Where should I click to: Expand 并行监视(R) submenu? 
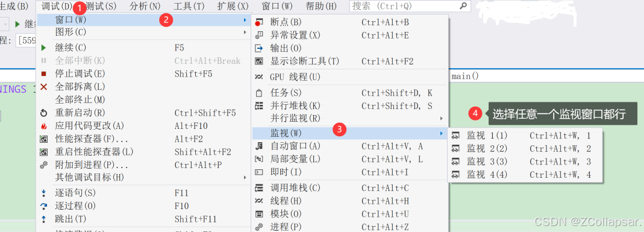pos(349,119)
